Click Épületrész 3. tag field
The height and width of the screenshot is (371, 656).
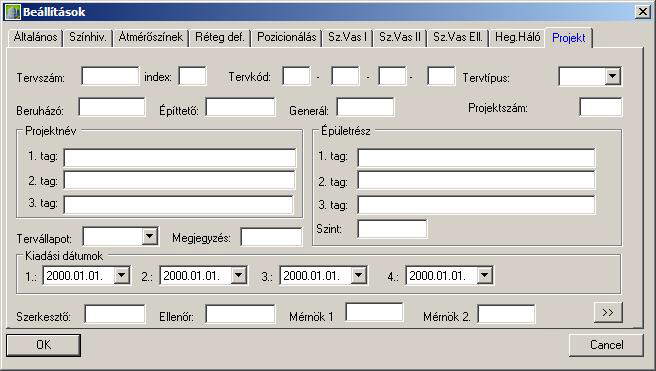coord(476,205)
